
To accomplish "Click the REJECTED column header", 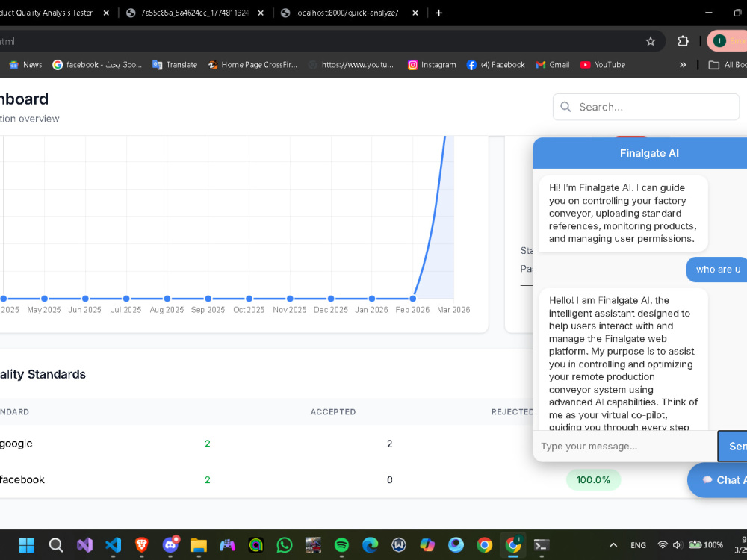I will [512, 412].
